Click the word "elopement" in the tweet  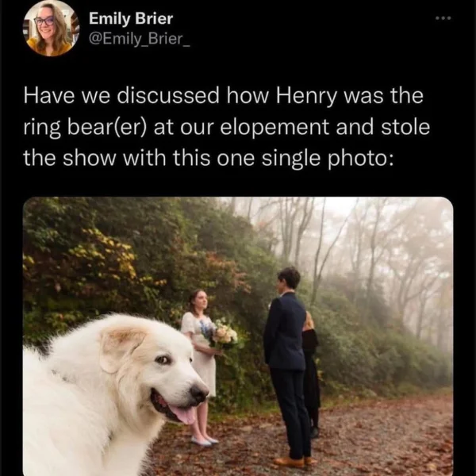point(274,128)
